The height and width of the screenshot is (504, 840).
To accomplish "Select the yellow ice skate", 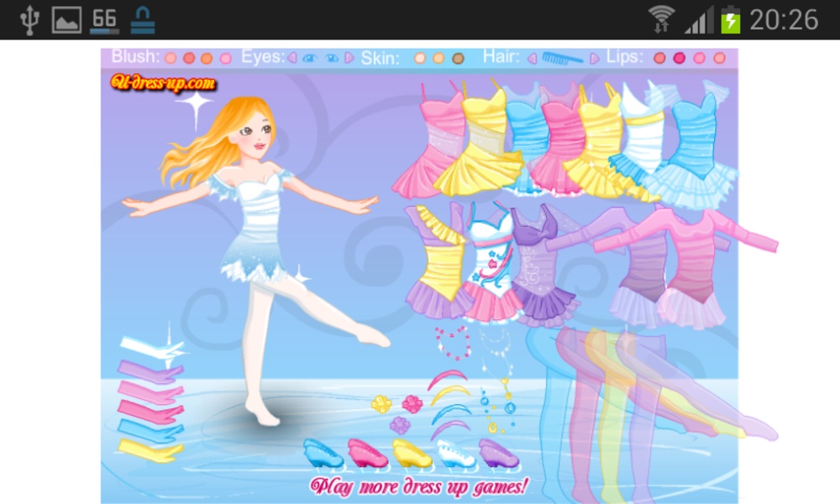I will pos(412,454).
